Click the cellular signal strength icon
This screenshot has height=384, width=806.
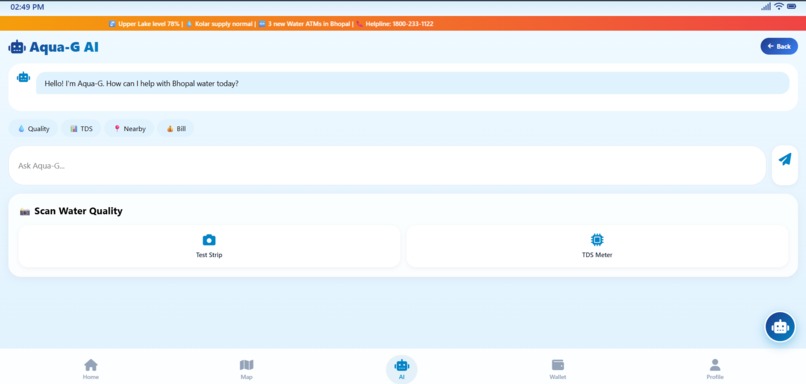click(766, 7)
